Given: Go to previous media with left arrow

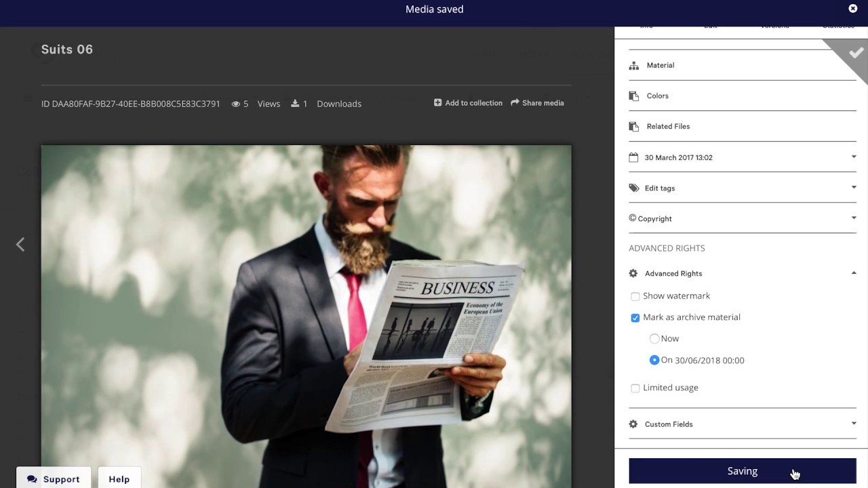Looking at the screenshot, I should pos(20,245).
